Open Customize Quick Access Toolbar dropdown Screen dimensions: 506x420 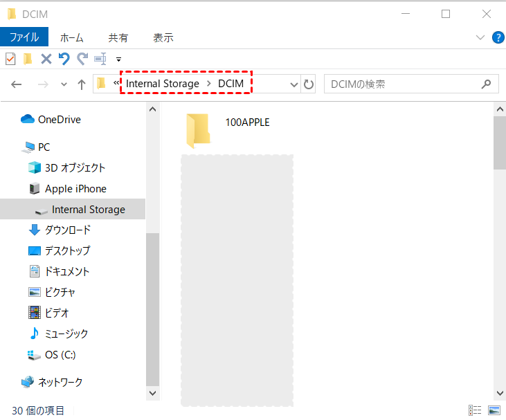tap(118, 60)
